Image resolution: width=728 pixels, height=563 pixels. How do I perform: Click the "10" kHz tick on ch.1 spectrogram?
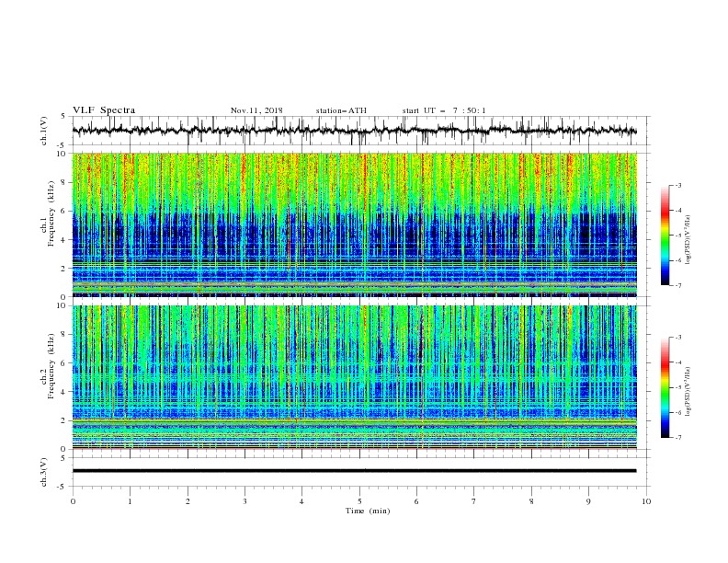tap(62, 154)
